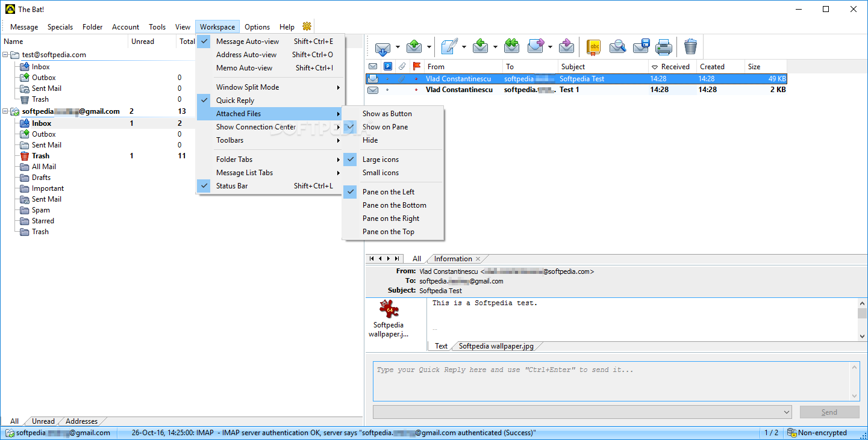Open the combo box beside Send button
Image resolution: width=868 pixels, height=440 pixels.
[x=582, y=412]
